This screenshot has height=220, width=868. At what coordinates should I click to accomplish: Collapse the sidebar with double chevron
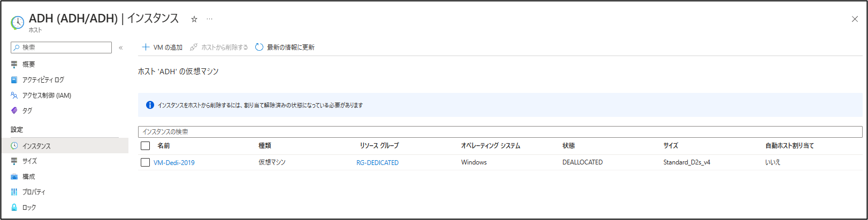point(121,48)
